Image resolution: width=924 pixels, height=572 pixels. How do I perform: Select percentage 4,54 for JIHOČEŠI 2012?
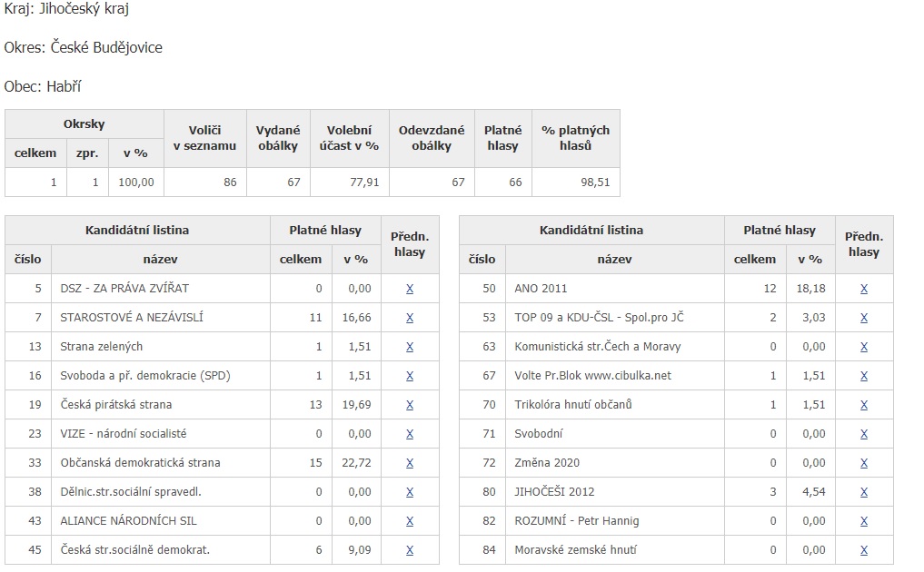814,492
